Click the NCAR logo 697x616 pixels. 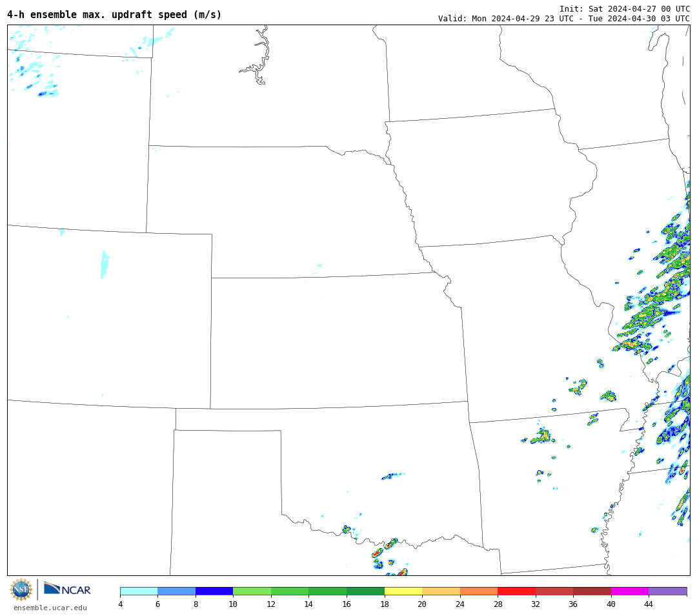click(x=67, y=590)
